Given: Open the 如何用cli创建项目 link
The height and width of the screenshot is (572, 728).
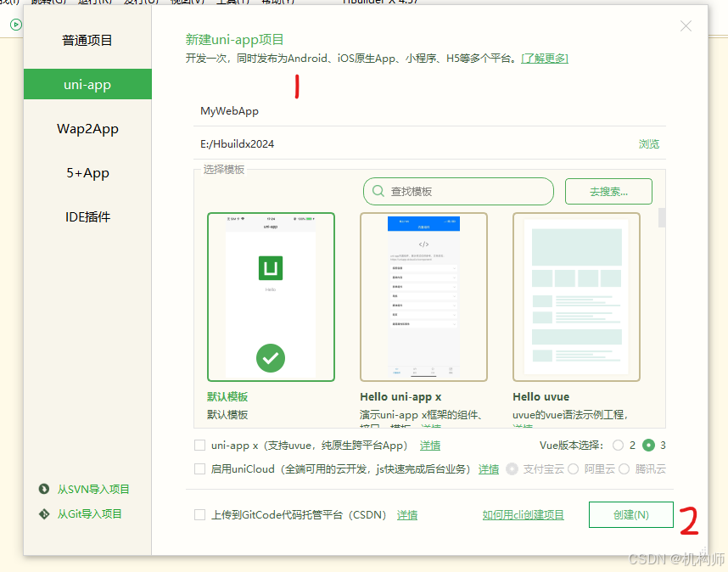Looking at the screenshot, I should pos(524,515).
